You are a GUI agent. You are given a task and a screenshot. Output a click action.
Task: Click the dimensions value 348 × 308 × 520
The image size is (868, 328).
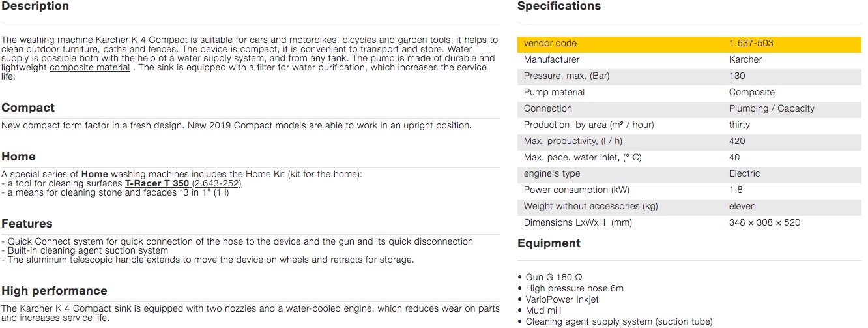point(764,223)
